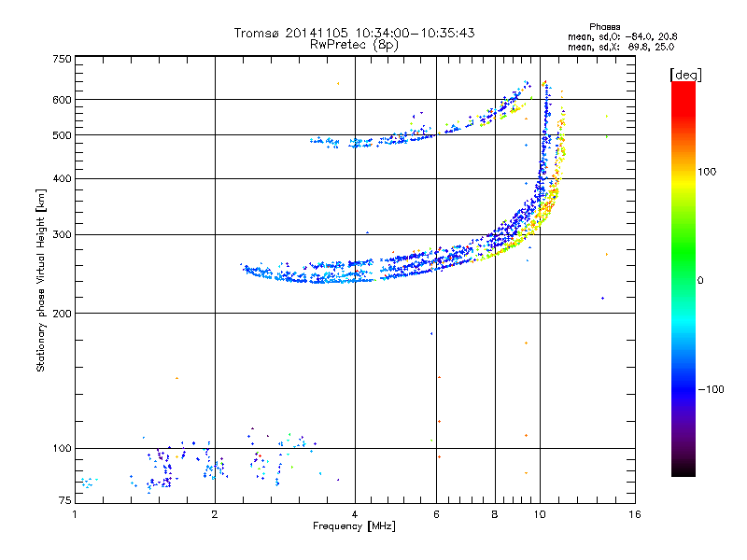
Task: Click the y-axis tick label '600'
Action: point(62,100)
